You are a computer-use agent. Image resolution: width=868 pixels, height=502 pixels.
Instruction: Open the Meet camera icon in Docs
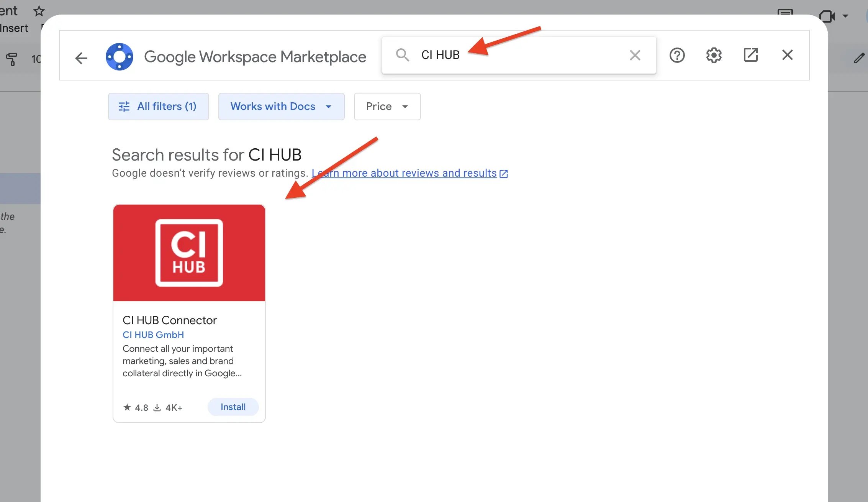827,16
